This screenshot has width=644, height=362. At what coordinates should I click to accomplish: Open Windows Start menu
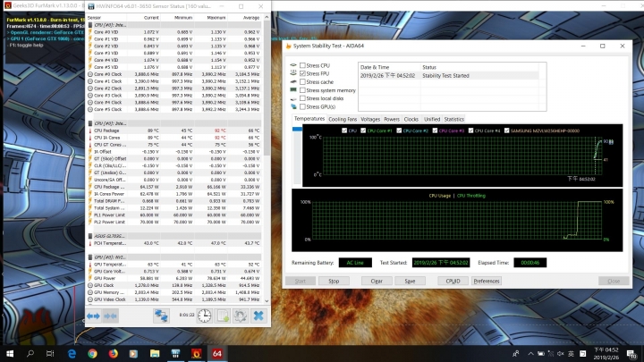(x=10, y=353)
